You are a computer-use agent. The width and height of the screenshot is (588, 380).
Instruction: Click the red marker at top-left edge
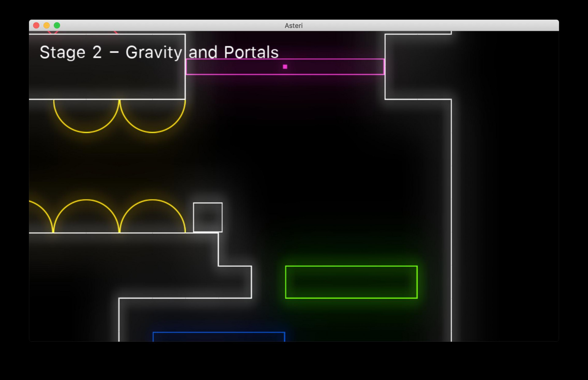pyautogui.click(x=53, y=32)
